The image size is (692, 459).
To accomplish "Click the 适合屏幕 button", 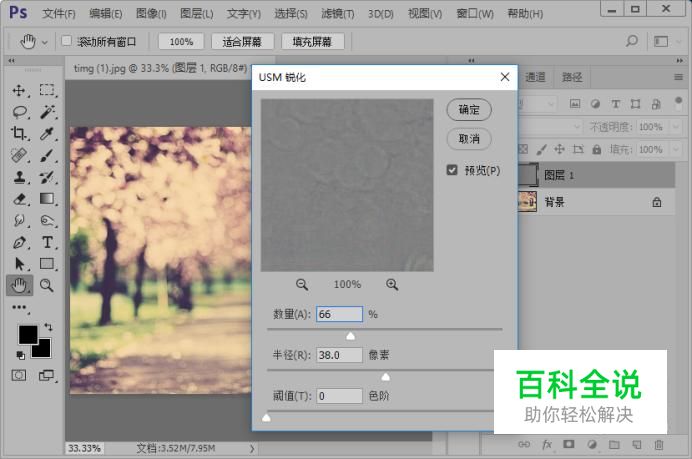I will [242, 42].
